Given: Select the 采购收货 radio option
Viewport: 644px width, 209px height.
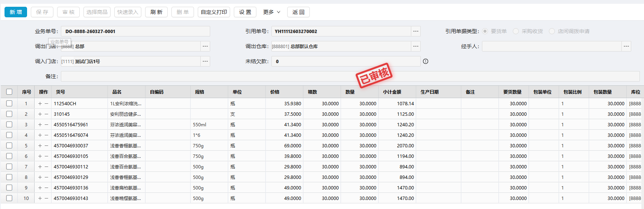Looking at the screenshot, I should click(x=516, y=31).
